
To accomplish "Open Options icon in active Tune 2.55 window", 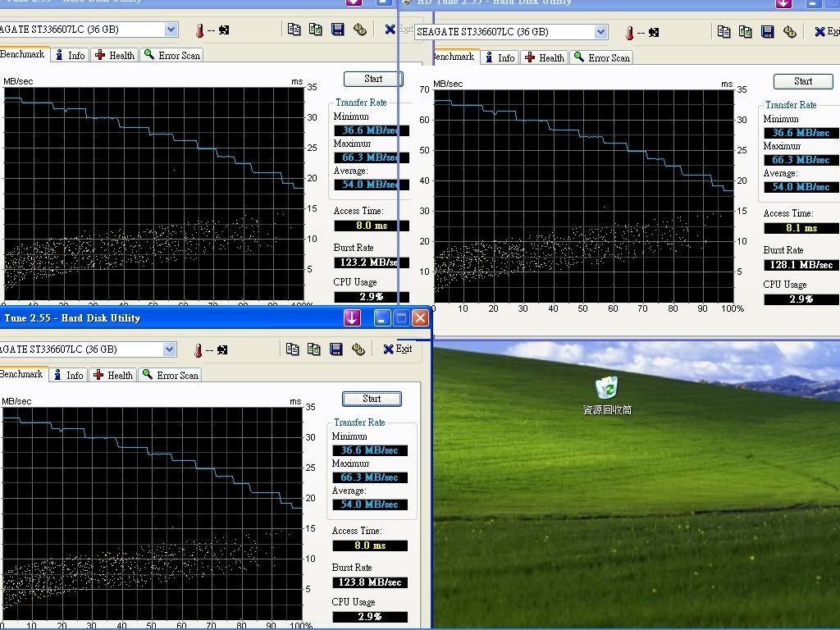I will tap(358, 349).
